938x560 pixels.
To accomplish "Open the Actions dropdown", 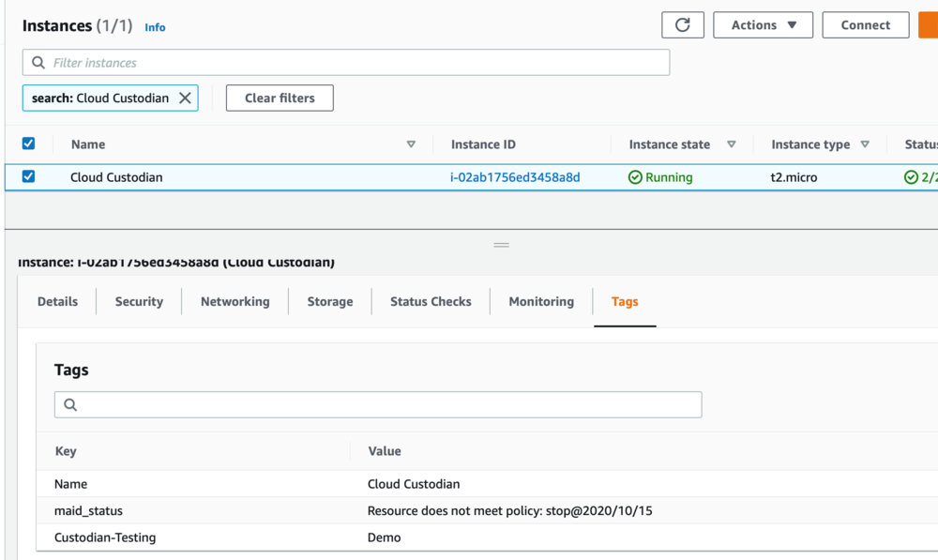I will pos(763,24).
